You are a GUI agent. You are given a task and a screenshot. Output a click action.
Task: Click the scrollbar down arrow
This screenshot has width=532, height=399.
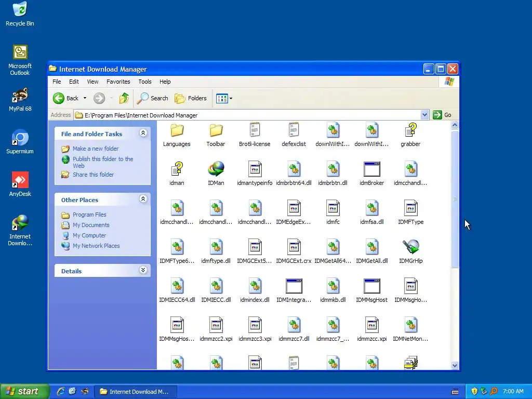(x=455, y=365)
